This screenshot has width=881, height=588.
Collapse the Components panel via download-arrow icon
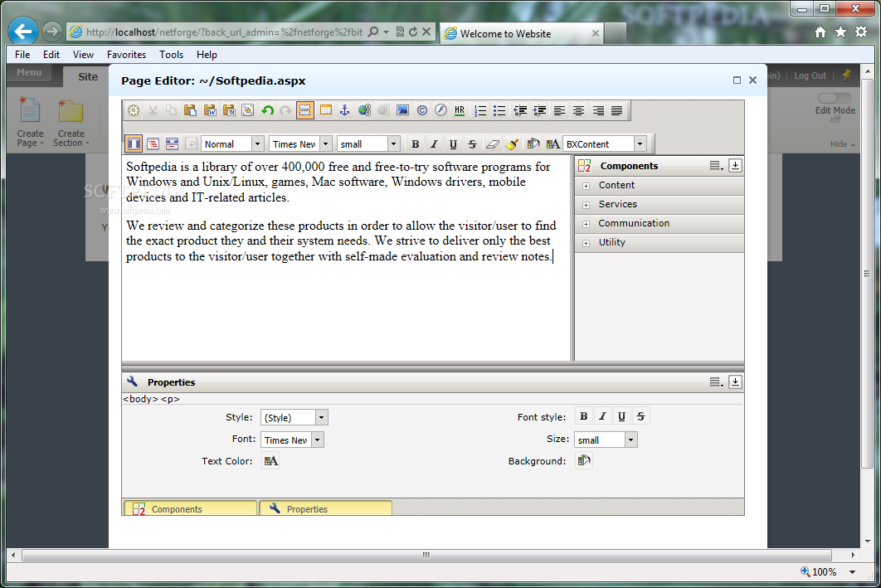coord(735,165)
